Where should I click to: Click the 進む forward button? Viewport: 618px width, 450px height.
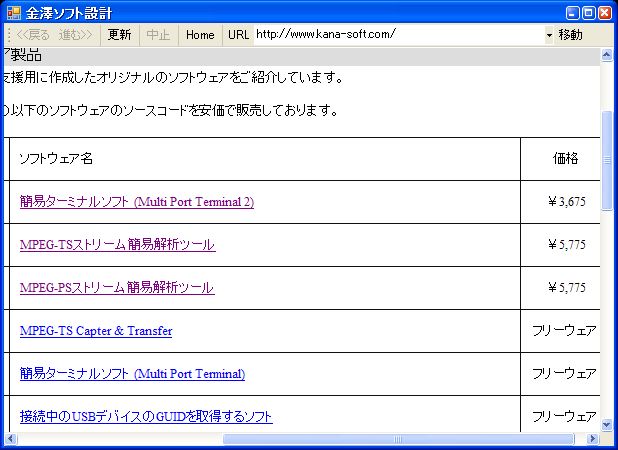pos(76,35)
